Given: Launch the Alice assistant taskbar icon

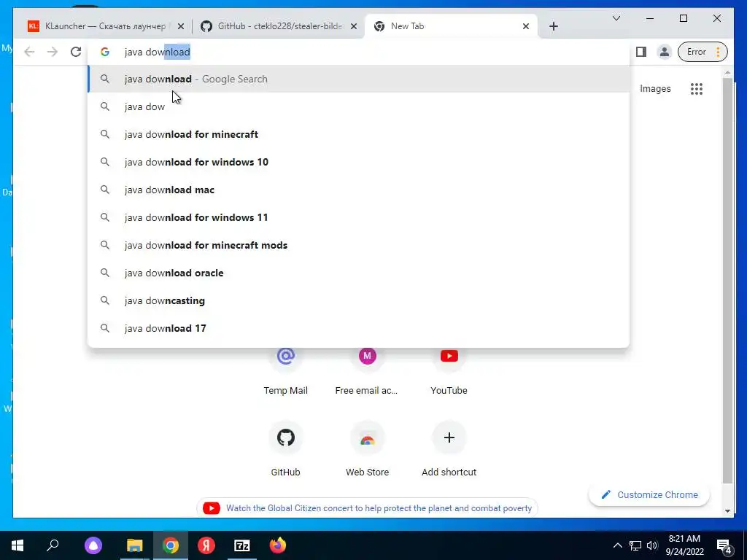Looking at the screenshot, I should [93, 545].
